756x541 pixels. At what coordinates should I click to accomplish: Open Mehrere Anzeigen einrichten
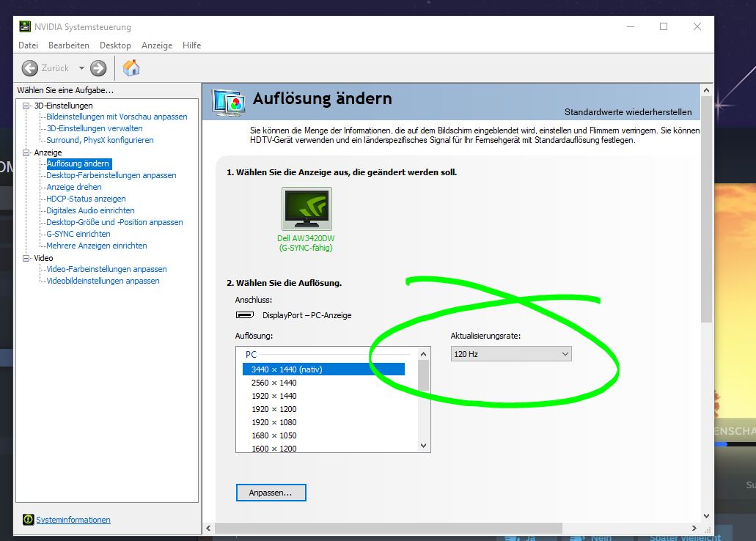tap(97, 246)
